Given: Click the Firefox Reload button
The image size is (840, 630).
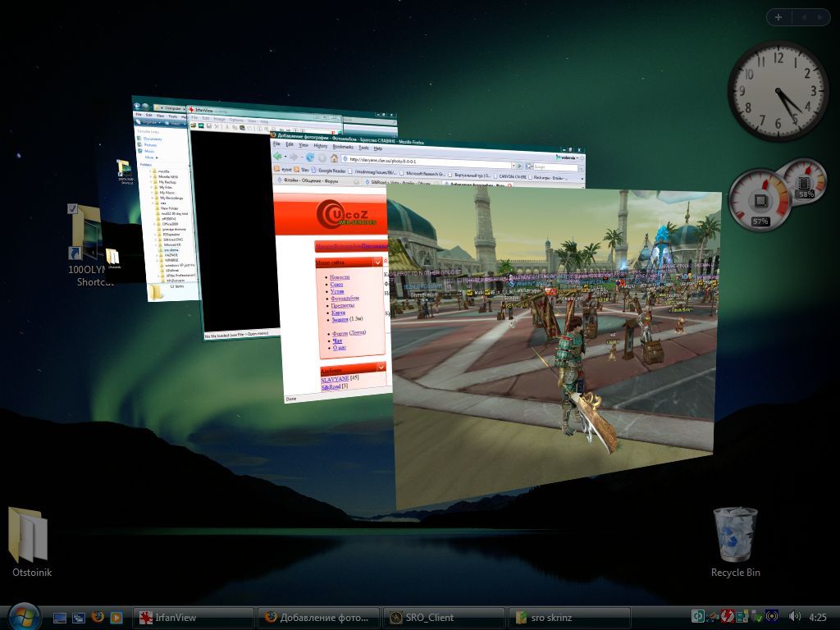Looking at the screenshot, I should pyautogui.click(x=309, y=157).
